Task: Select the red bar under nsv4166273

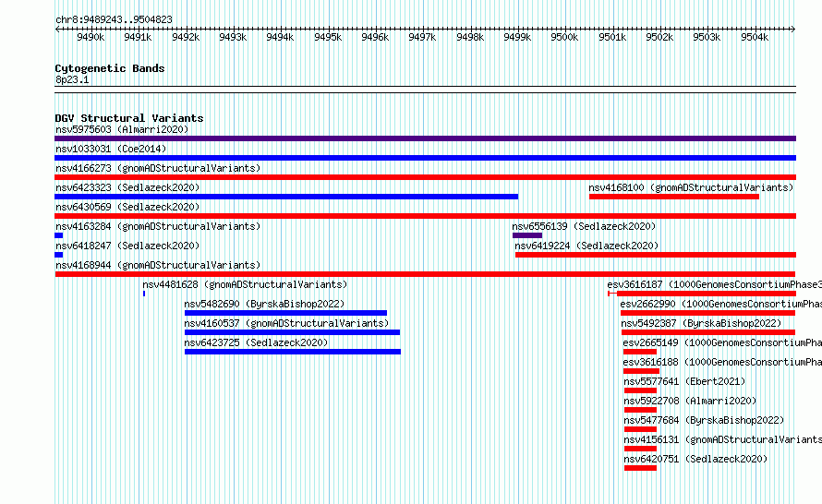Action: tap(425, 177)
